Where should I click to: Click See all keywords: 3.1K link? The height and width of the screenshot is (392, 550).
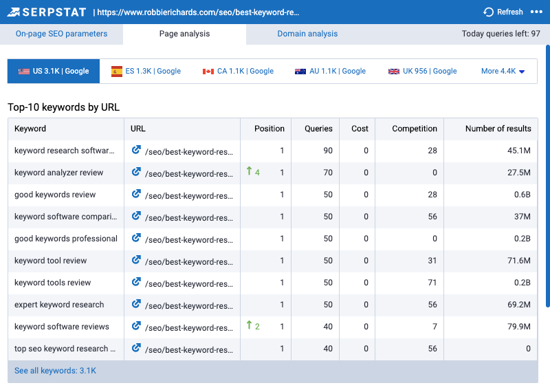click(55, 371)
